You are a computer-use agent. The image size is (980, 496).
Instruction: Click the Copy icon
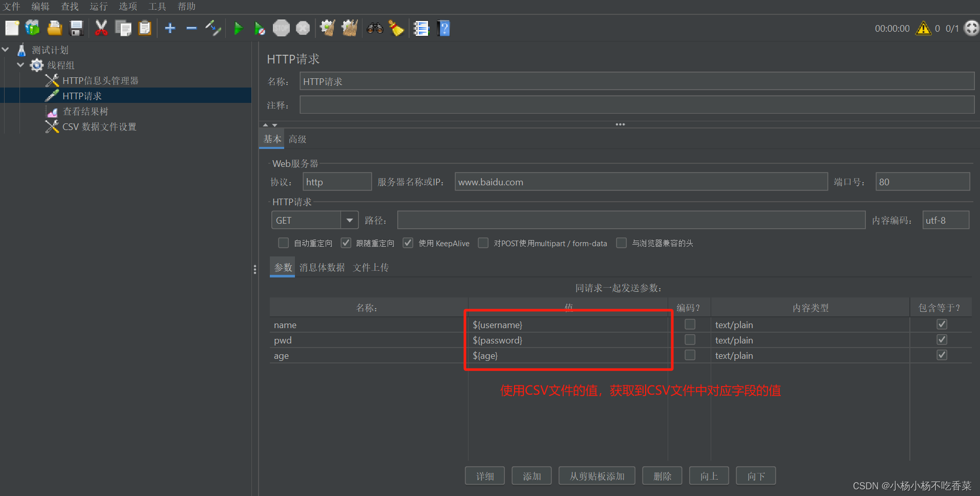123,28
